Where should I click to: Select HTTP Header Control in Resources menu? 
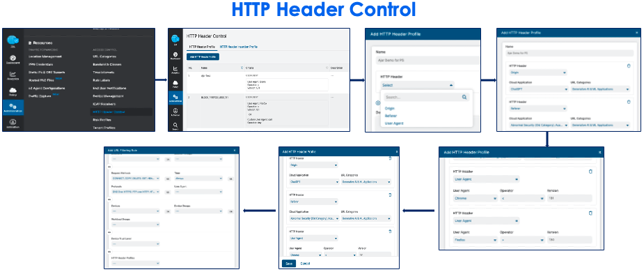pos(109,112)
